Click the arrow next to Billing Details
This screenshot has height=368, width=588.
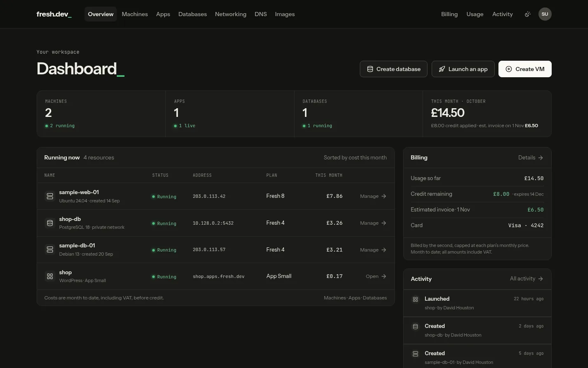coord(541,158)
